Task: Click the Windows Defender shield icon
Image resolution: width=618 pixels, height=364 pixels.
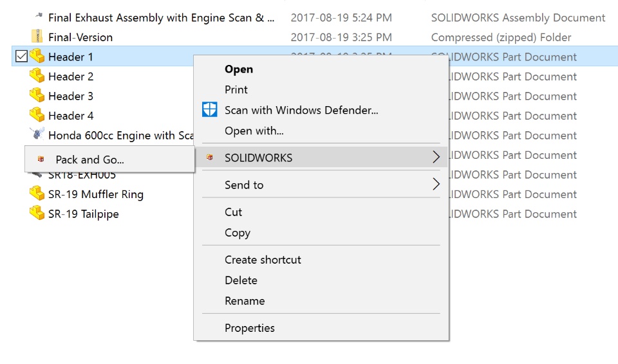Action: click(x=210, y=109)
